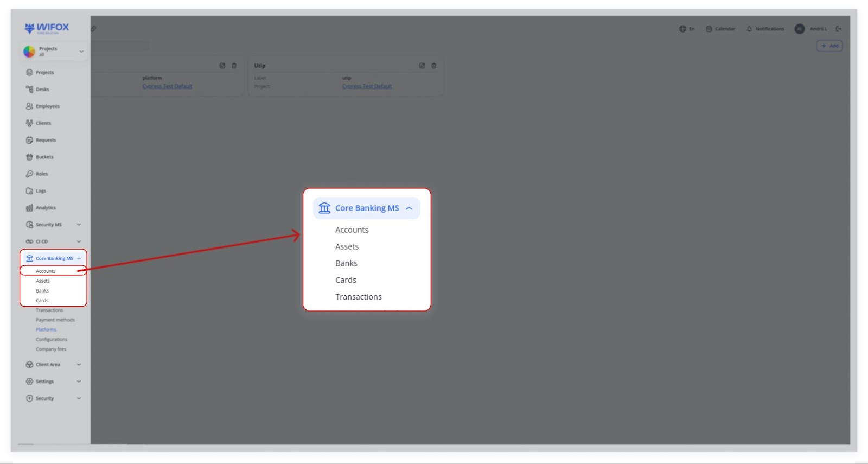Click the Add button

click(x=829, y=46)
